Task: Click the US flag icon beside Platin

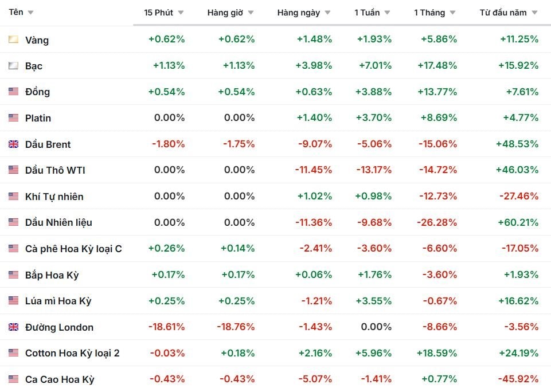Action: (x=14, y=118)
